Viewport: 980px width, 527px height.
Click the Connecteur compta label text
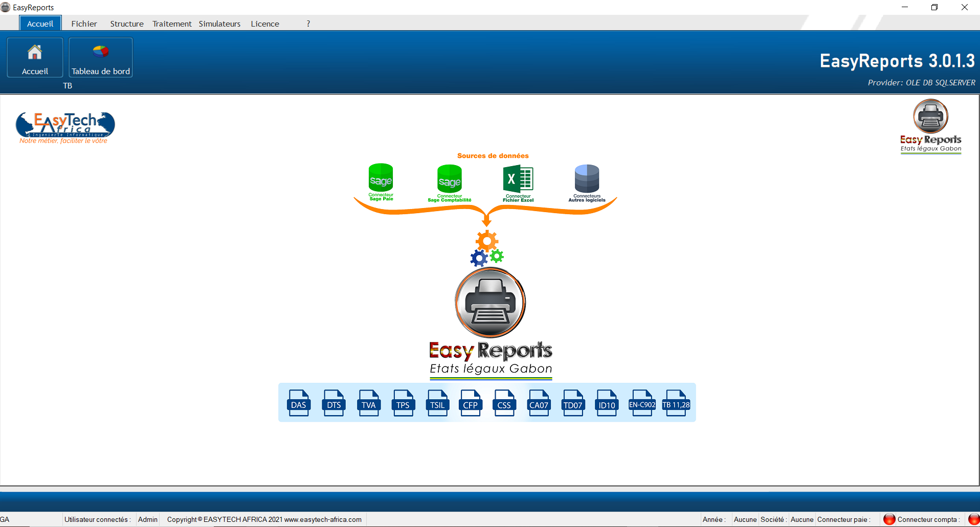click(x=928, y=519)
